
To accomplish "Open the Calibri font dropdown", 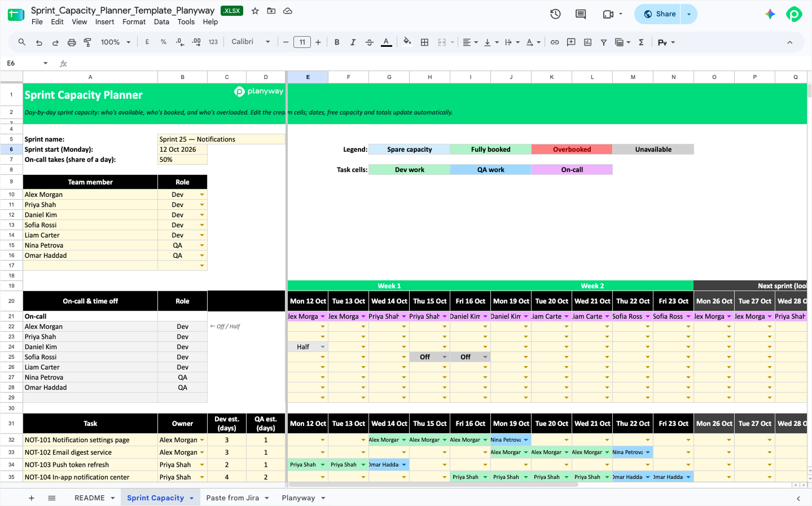I will 251,42.
